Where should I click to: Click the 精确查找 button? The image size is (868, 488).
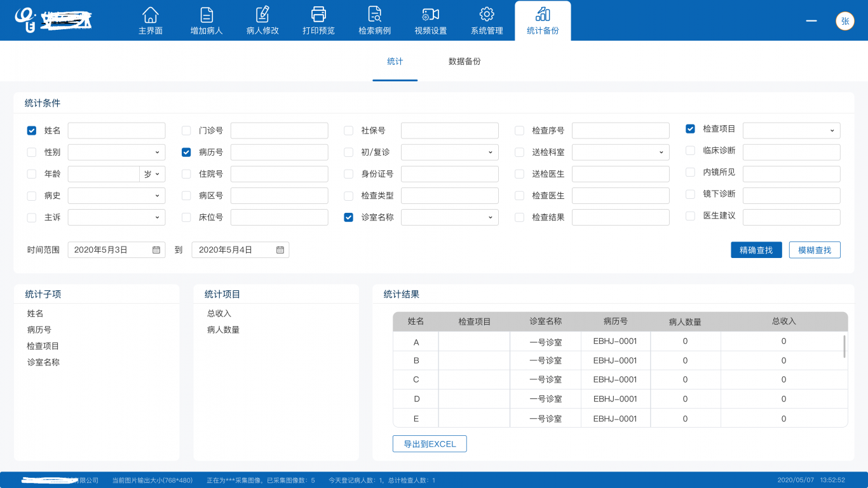[x=756, y=250]
